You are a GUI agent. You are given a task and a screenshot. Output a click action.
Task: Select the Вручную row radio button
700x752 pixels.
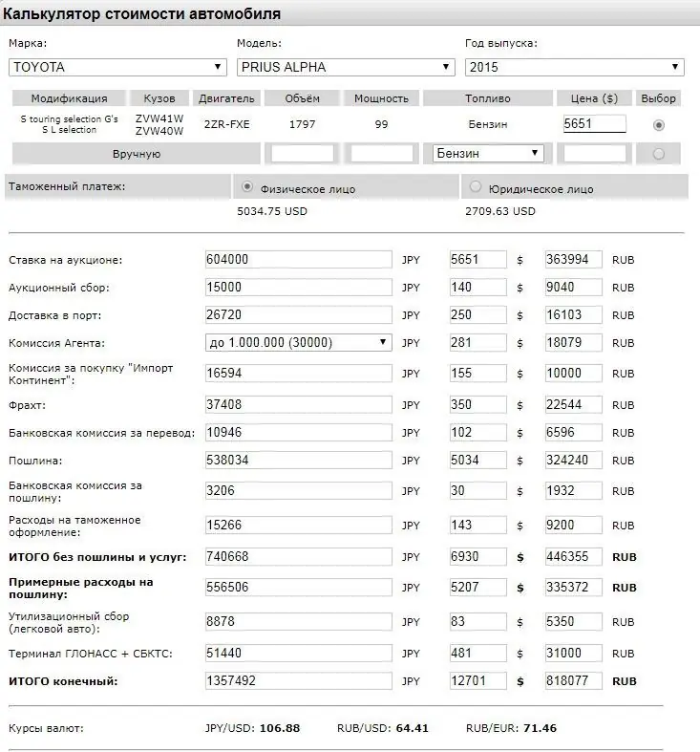pos(659,154)
